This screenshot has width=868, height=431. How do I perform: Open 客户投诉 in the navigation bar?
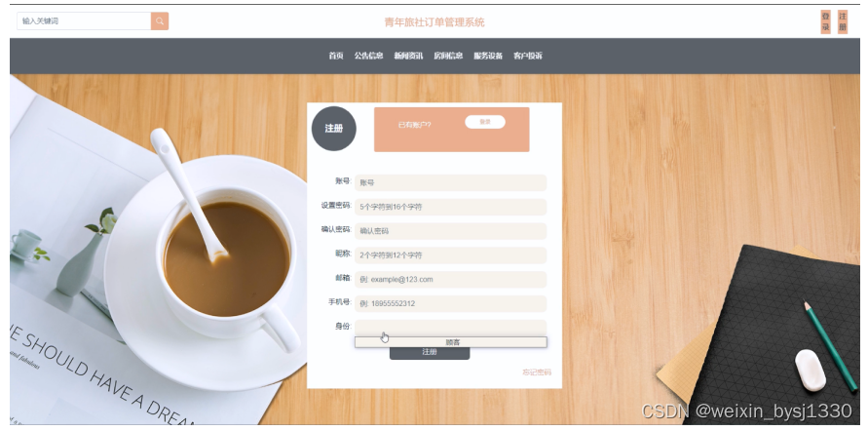click(528, 56)
